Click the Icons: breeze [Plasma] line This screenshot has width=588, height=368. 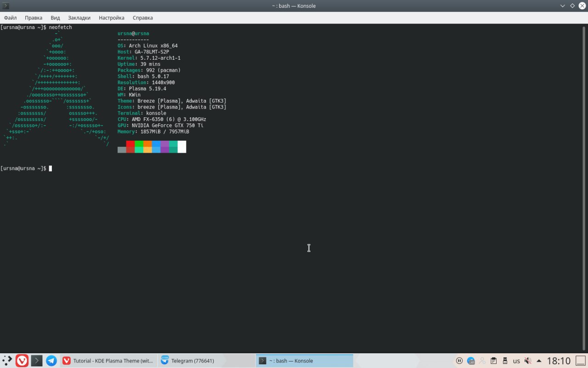point(172,107)
